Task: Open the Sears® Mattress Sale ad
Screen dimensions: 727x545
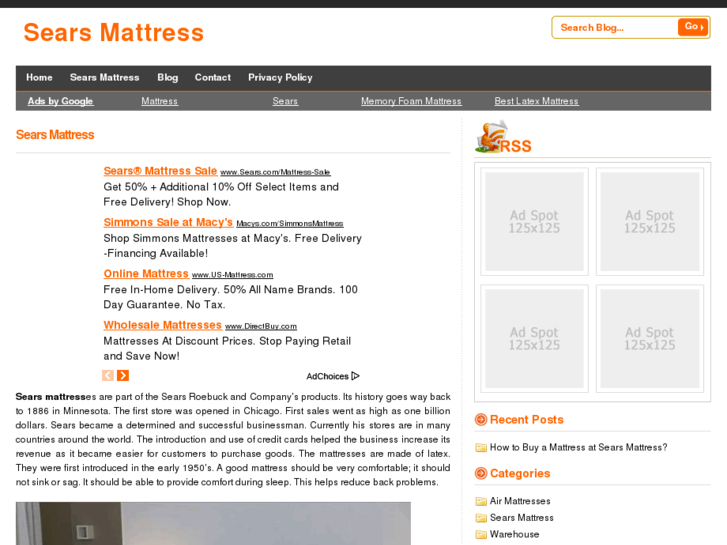Action: [x=160, y=171]
